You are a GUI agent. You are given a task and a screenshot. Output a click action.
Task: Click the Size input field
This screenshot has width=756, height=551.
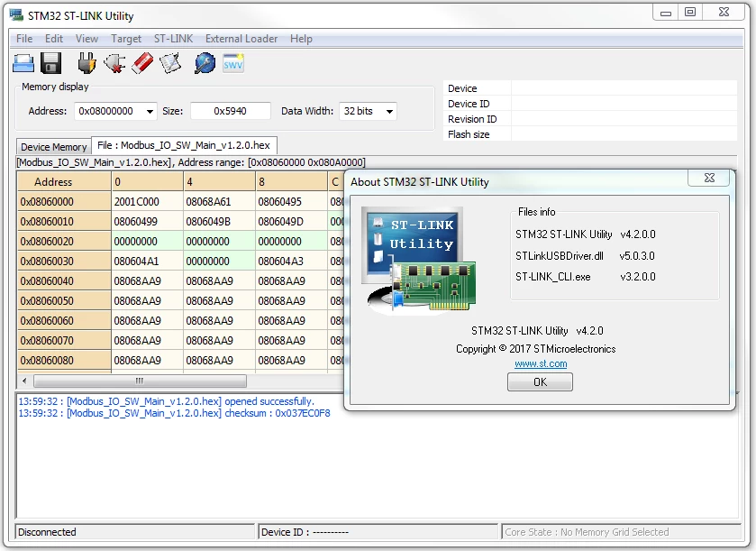pos(231,111)
